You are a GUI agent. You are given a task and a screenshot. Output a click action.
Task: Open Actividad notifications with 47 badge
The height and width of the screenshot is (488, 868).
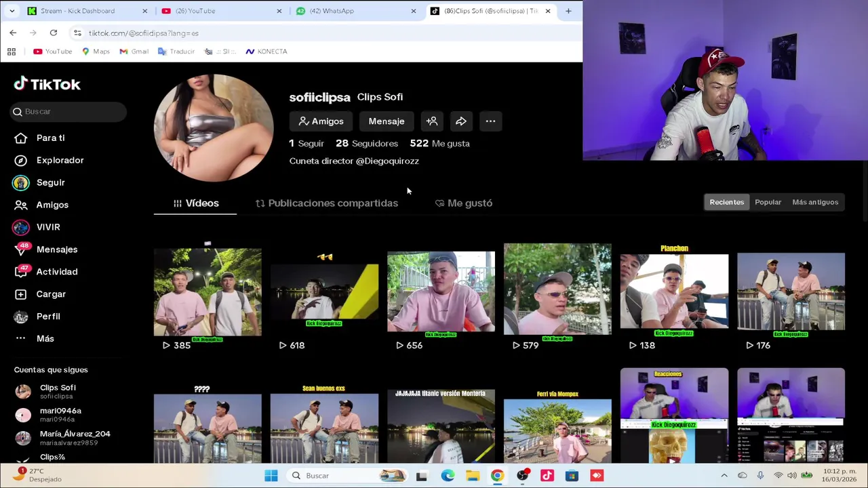click(46, 272)
